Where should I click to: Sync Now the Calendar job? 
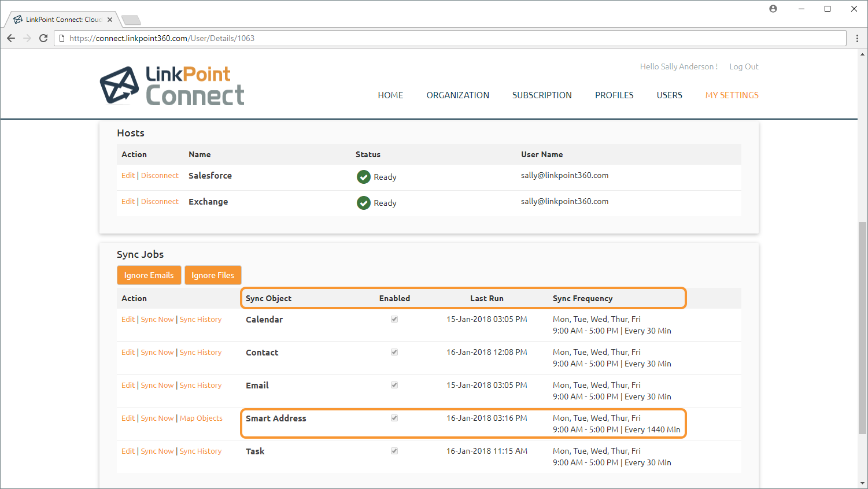[x=157, y=319]
